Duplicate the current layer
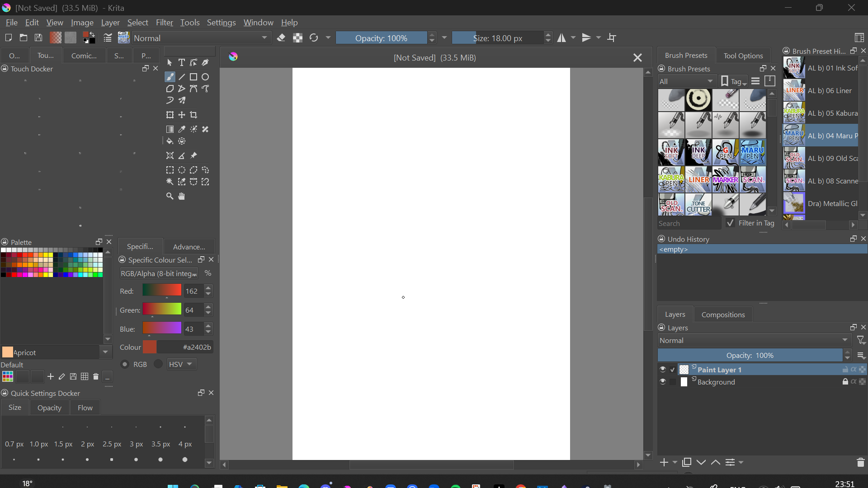Viewport: 868px width, 488px height. [x=687, y=463]
